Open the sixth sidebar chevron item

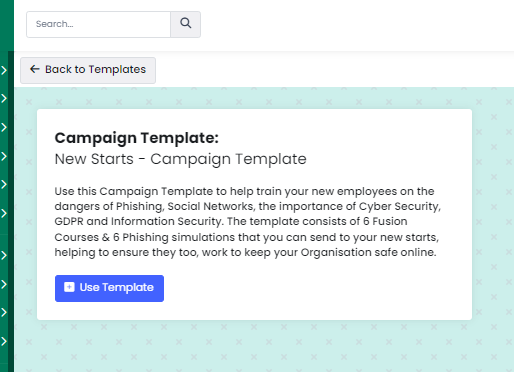point(4,213)
